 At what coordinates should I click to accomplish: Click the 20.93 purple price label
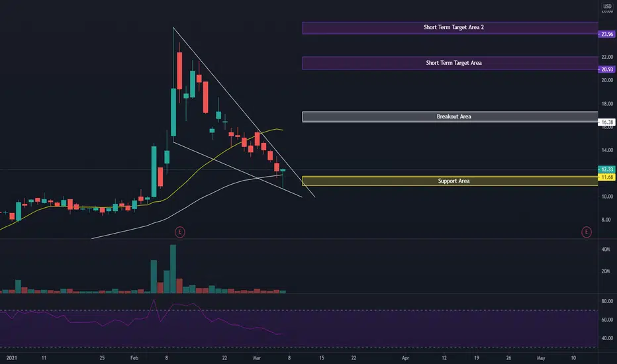coord(606,69)
